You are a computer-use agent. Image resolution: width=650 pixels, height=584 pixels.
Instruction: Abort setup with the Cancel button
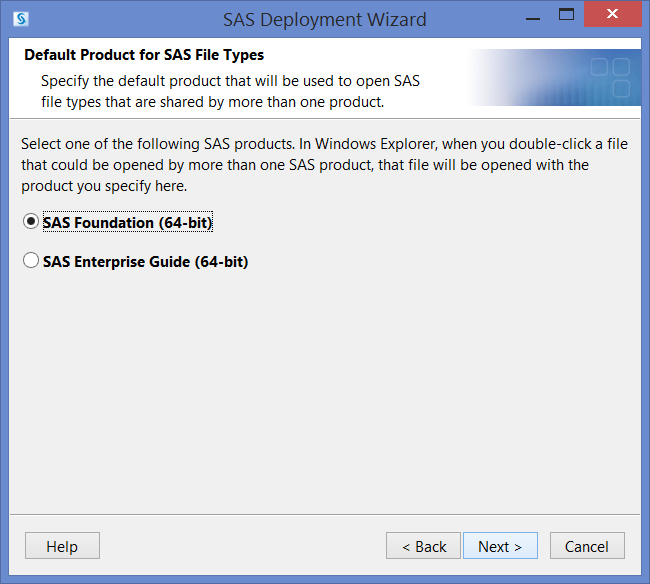pyautogui.click(x=587, y=546)
